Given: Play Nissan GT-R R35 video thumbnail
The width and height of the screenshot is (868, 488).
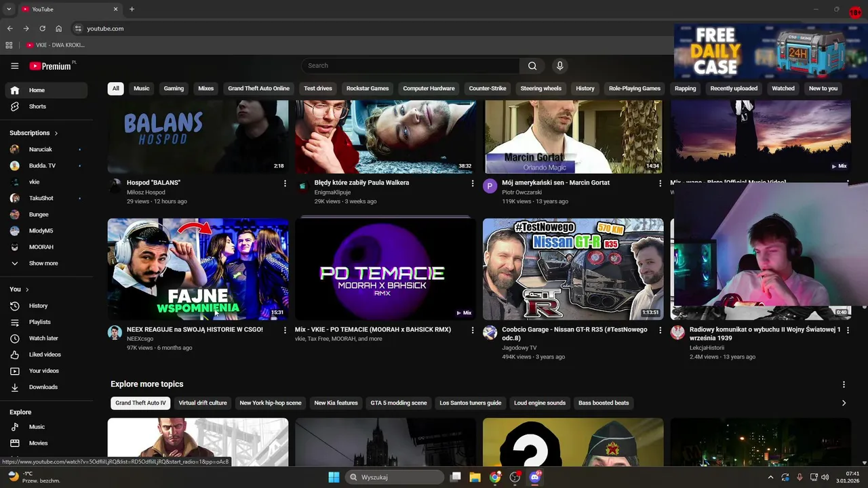Looking at the screenshot, I should point(573,269).
